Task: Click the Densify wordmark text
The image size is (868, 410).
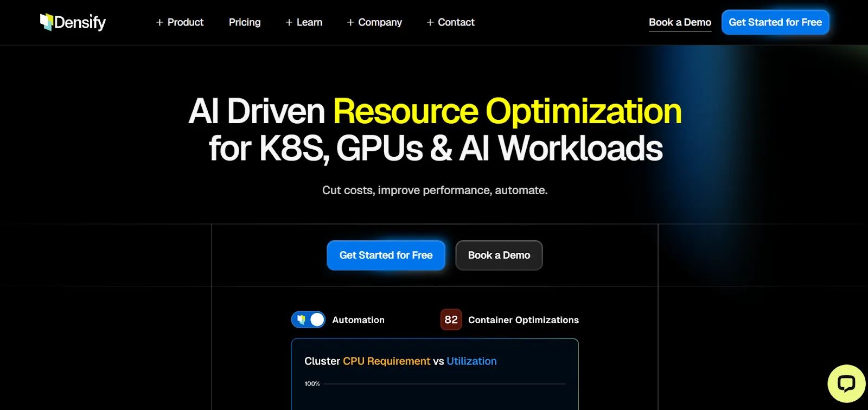Action: click(80, 23)
